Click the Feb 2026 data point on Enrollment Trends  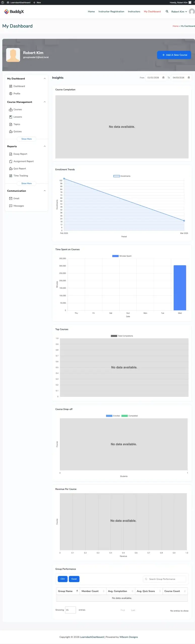[x=64, y=179]
